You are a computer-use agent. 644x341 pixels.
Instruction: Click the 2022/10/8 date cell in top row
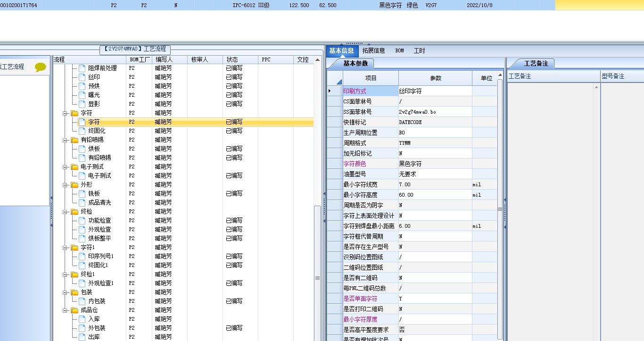click(479, 5)
